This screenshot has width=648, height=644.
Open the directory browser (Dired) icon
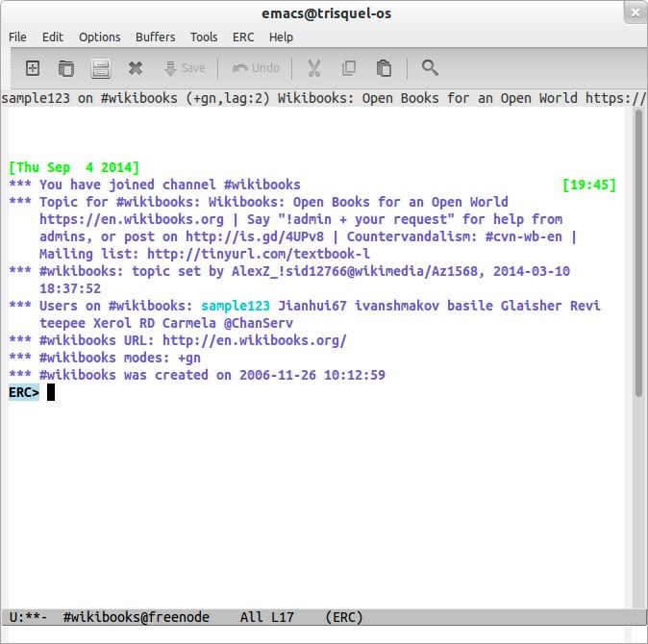pos(101,68)
